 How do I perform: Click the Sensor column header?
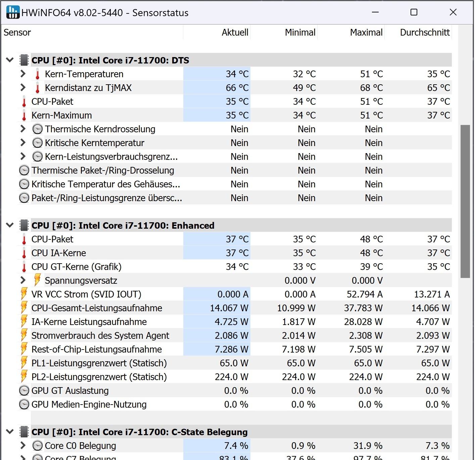[92, 32]
